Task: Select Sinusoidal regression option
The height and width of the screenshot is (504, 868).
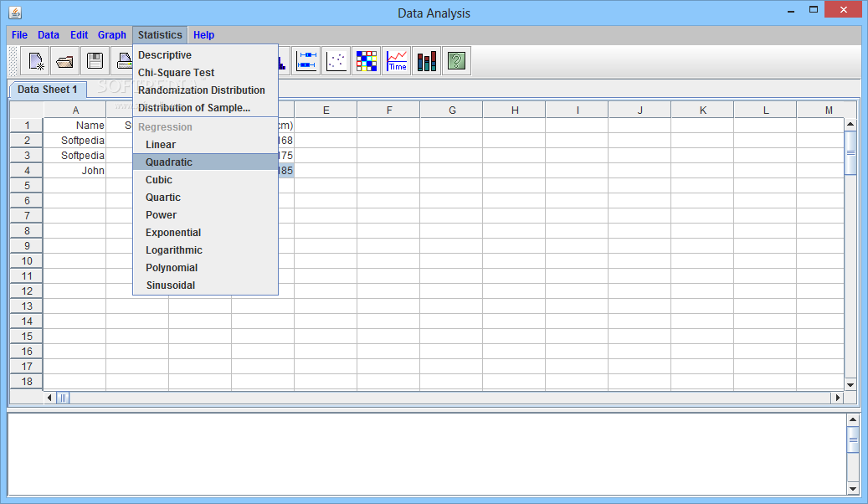Action: 205,285
